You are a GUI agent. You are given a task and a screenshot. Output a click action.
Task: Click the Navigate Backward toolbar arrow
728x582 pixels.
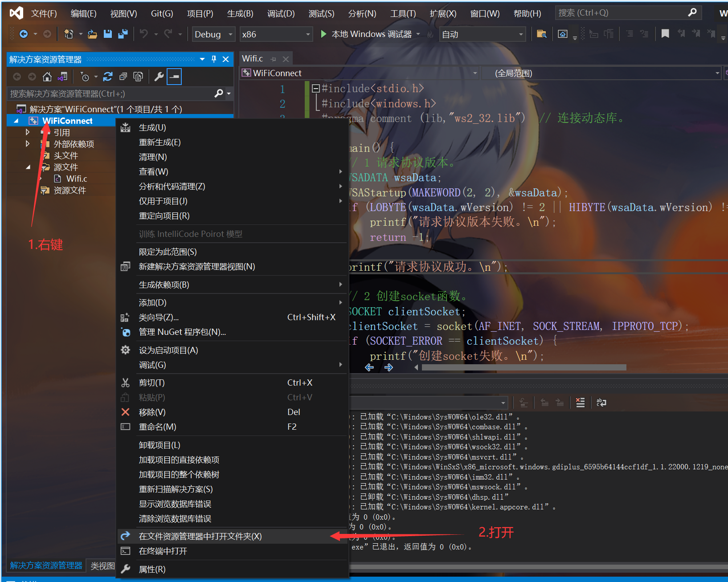pyautogui.click(x=24, y=34)
